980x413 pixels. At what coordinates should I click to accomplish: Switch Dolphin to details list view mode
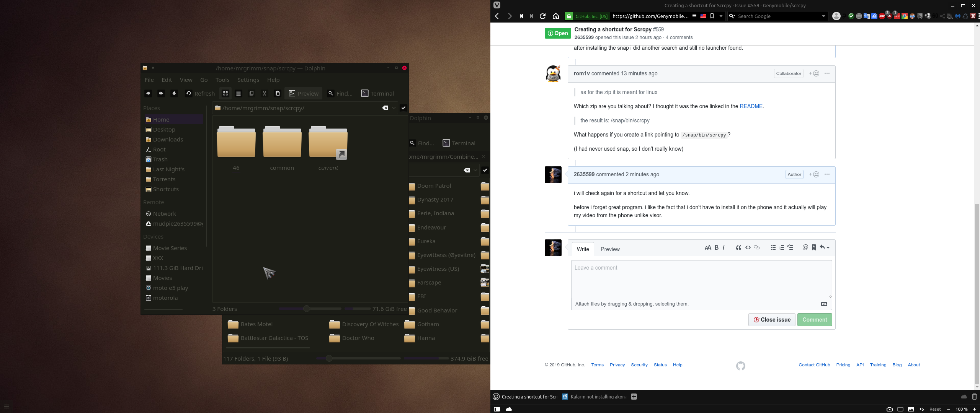[x=238, y=93]
